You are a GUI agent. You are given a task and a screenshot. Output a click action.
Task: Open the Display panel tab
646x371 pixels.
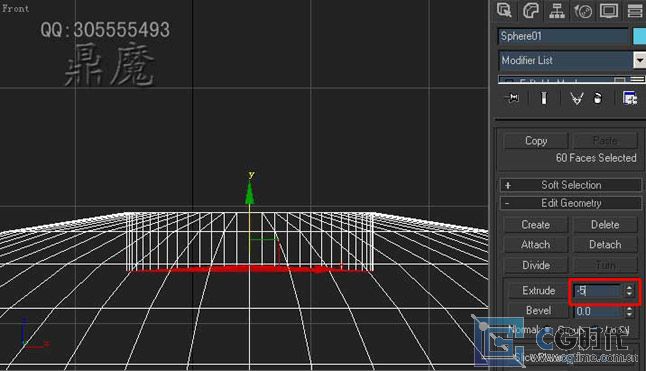pos(609,11)
